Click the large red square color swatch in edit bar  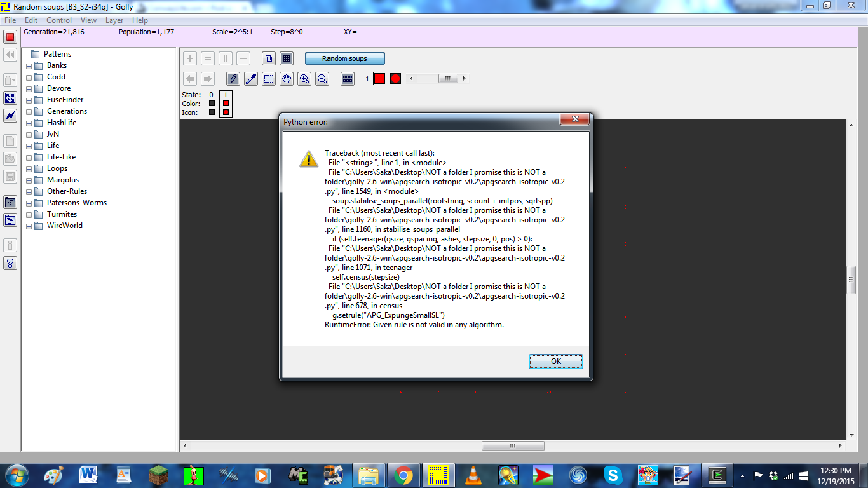click(x=379, y=79)
